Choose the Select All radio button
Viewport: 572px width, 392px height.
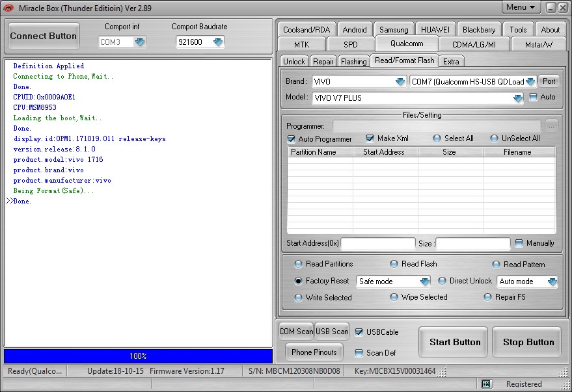[x=437, y=138]
